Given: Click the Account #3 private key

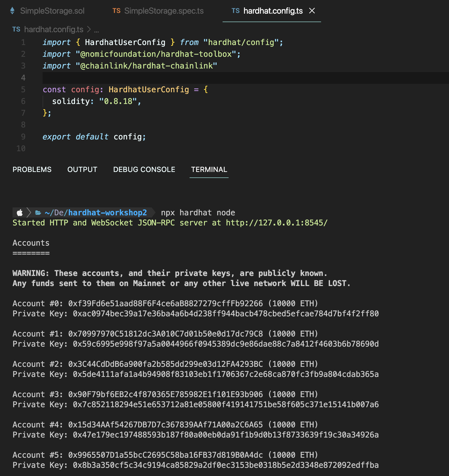Looking at the screenshot, I should pyautogui.click(x=226, y=404).
